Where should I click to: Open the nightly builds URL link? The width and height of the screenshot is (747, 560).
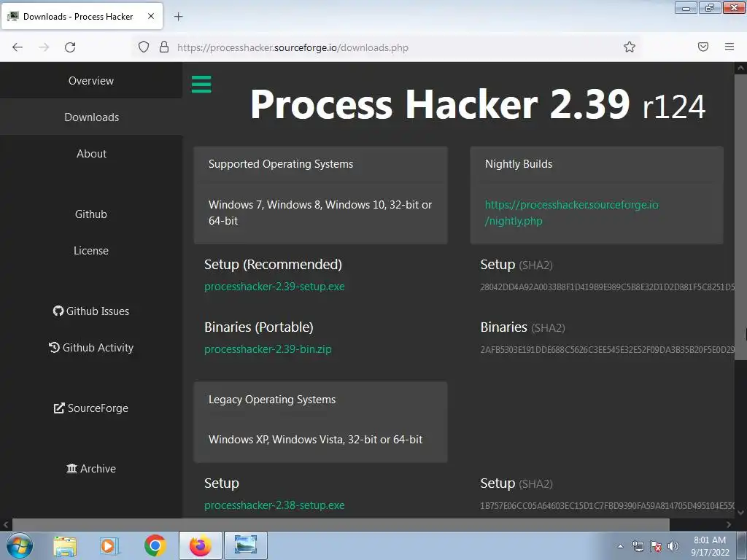click(x=571, y=212)
